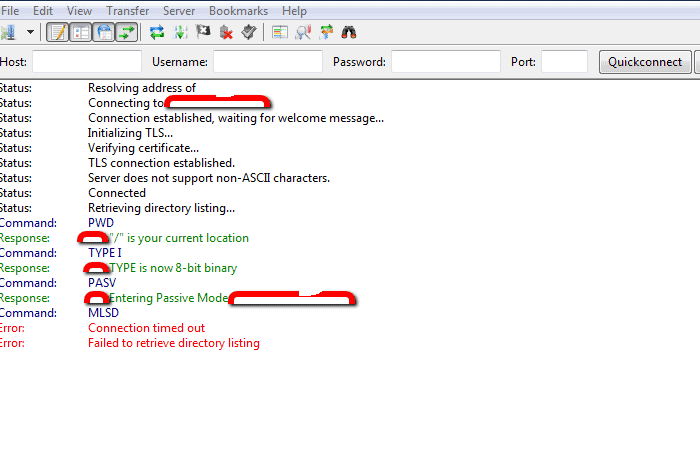This screenshot has width=700, height=468.
Task: Select the 'Connection timed out' error line
Action: [146, 328]
